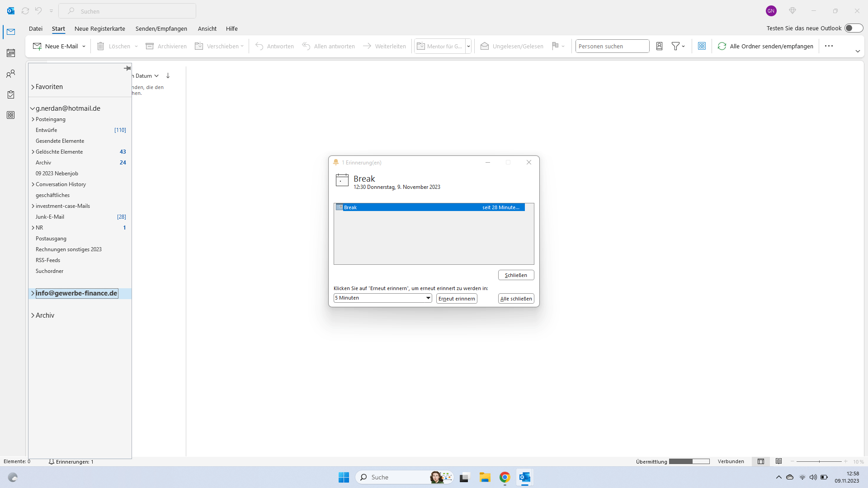This screenshot has height=488, width=868.
Task: Click the Erneut erinnern button
Action: pyautogui.click(x=457, y=299)
